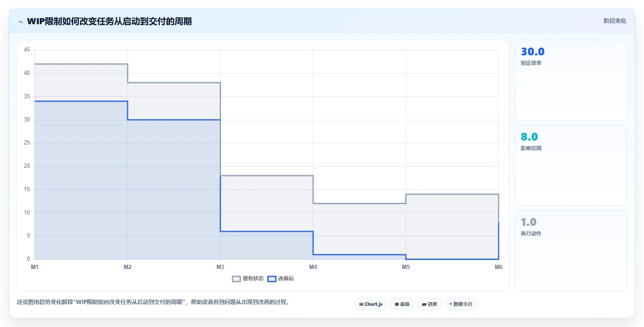Click the 15 y-axis value
The width and height of the screenshot is (644, 327).
coord(27,189)
